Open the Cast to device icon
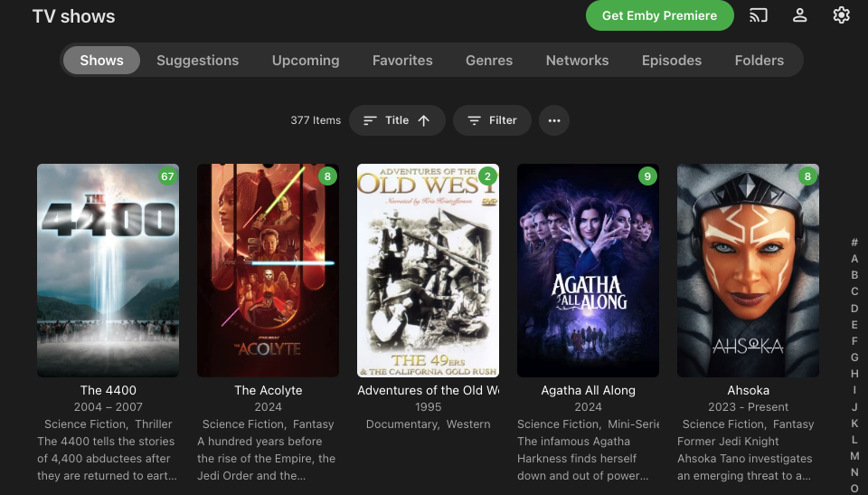Image resolution: width=868 pixels, height=495 pixels. (759, 15)
